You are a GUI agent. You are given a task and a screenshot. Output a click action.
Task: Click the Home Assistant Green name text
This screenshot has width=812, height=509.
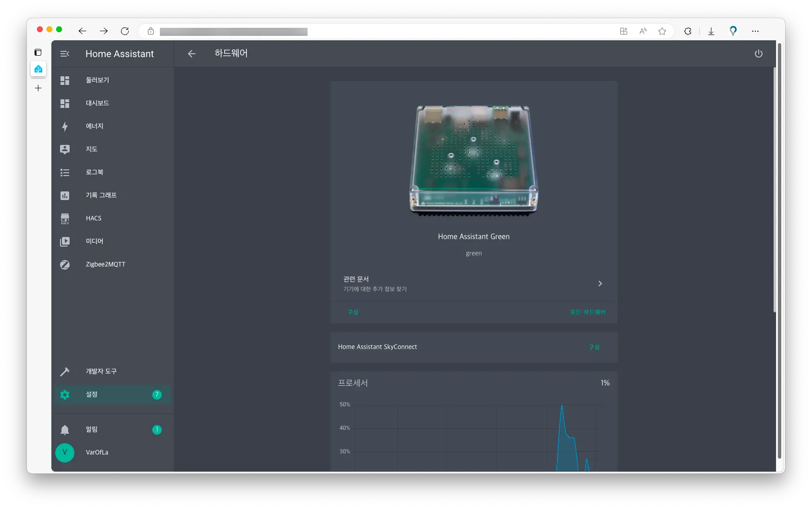[473, 237]
